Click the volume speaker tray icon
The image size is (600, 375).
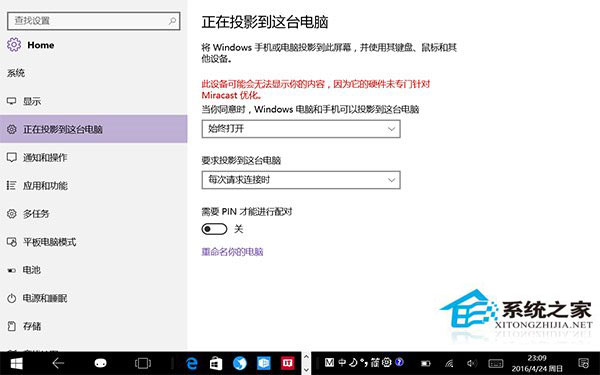tap(472, 363)
